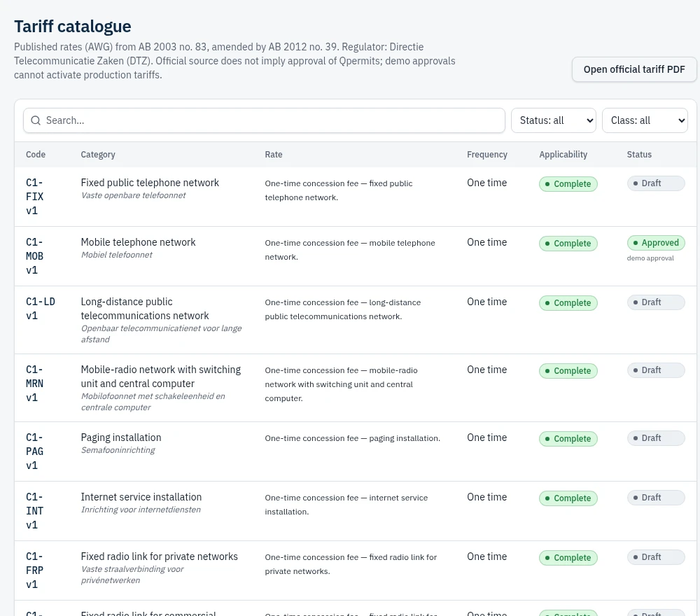
Task: Open the Class: all dropdown
Action: (645, 120)
